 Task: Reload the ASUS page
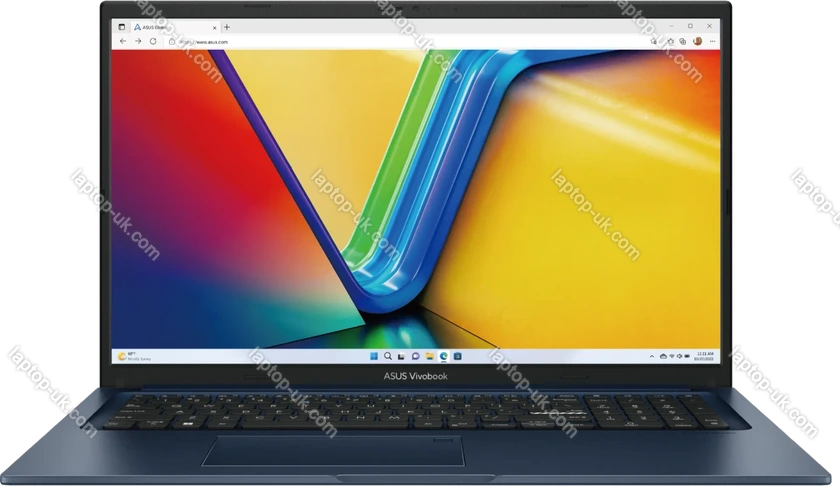(152, 42)
